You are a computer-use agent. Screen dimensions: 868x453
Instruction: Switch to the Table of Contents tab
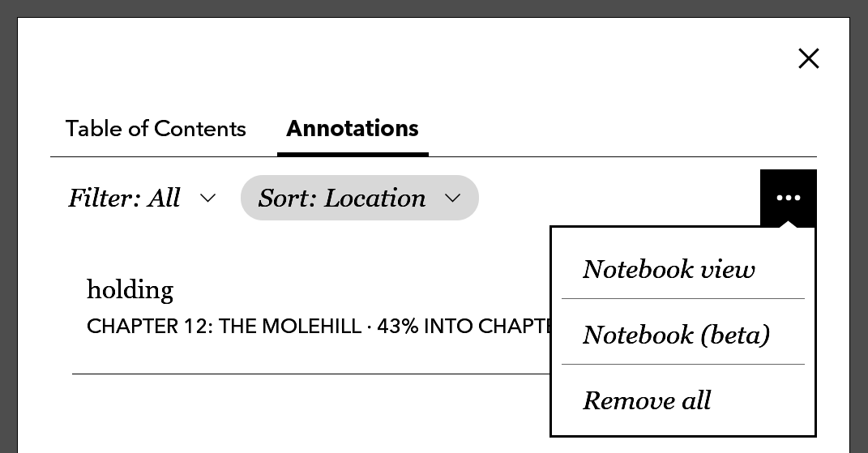click(x=156, y=129)
